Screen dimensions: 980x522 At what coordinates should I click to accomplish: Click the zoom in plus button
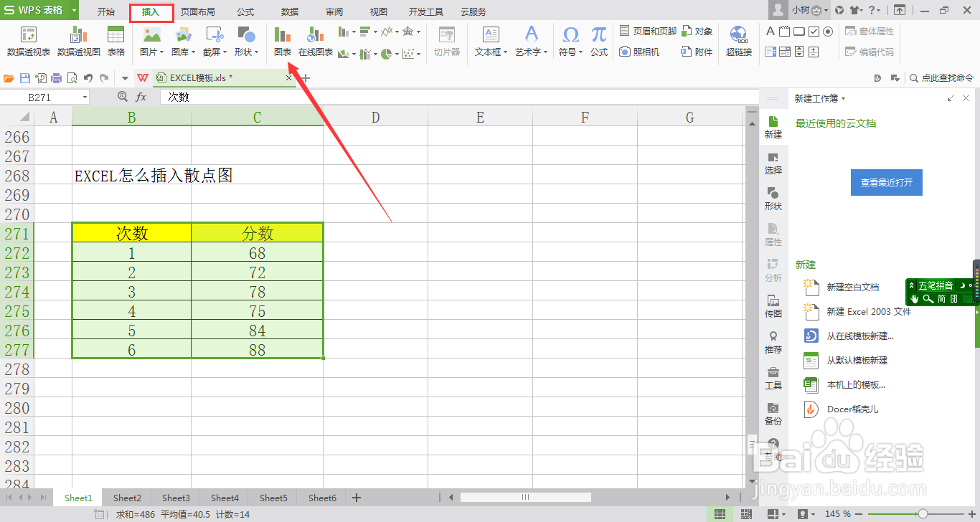point(973,514)
